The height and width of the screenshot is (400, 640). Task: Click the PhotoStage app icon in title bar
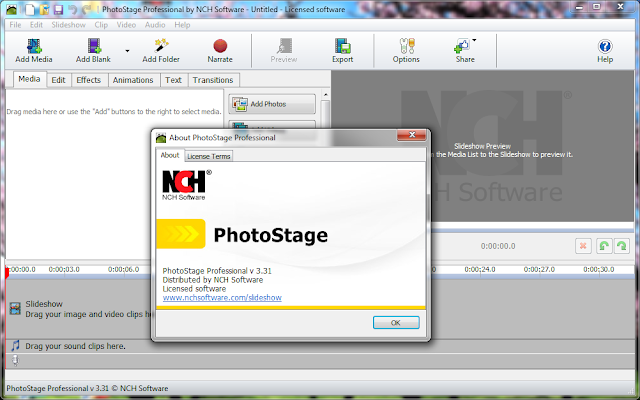point(12,9)
